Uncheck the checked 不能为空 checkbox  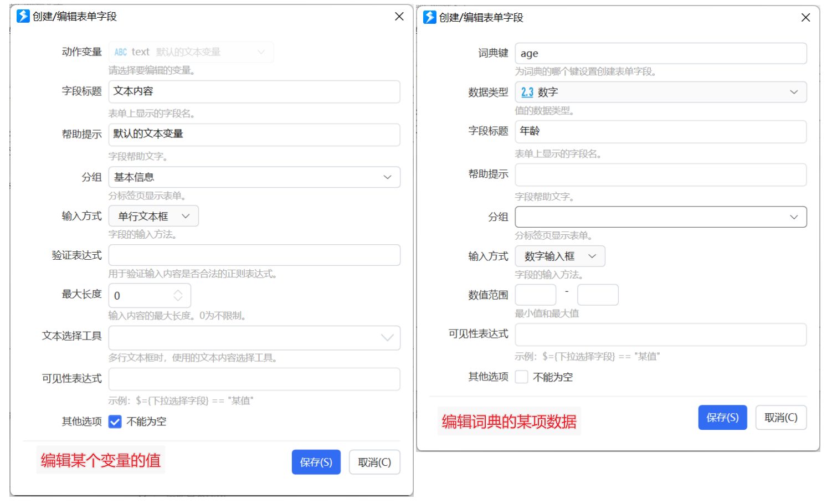[x=115, y=422]
